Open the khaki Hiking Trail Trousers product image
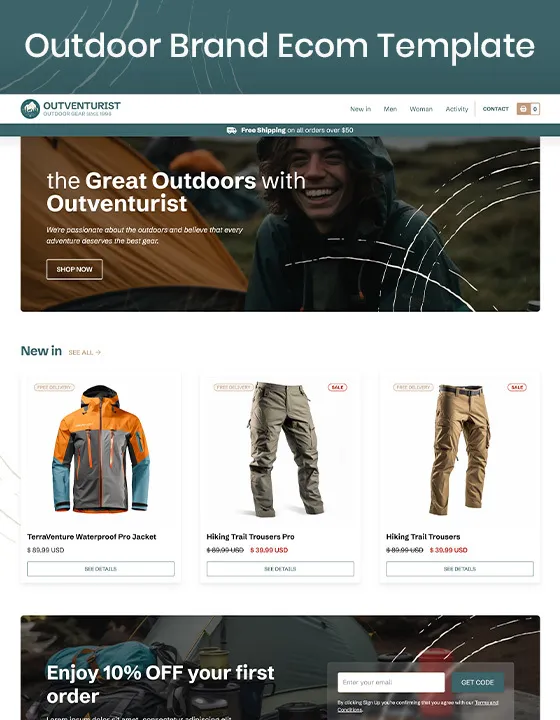The height and width of the screenshot is (720, 560). [x=460, y=450]
